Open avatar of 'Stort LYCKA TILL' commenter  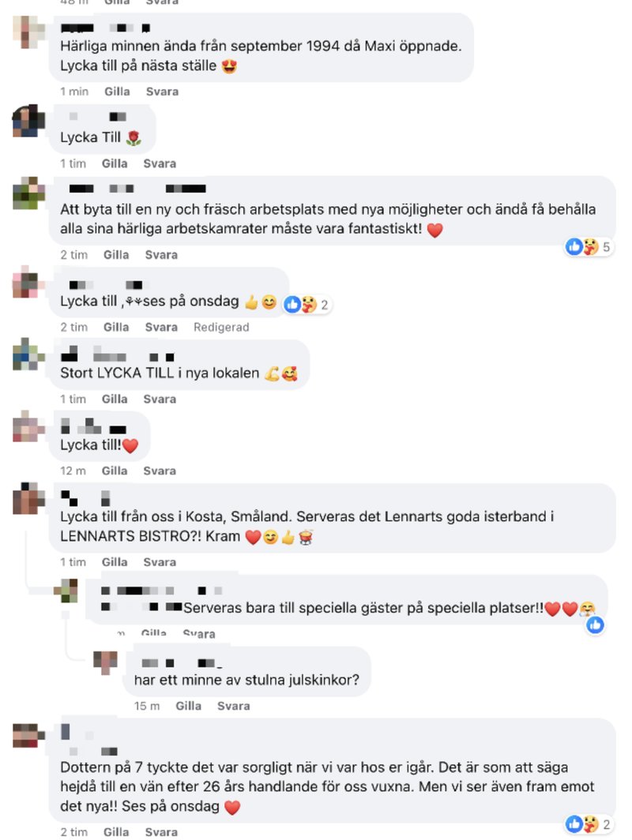point(28,354)
